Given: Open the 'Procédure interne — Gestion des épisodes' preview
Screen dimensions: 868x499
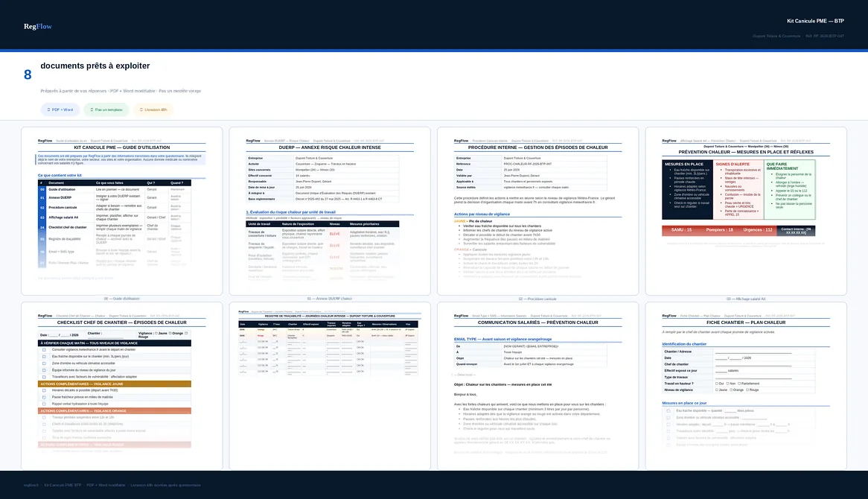Looking at the screenshot, I should coord(537,211).
